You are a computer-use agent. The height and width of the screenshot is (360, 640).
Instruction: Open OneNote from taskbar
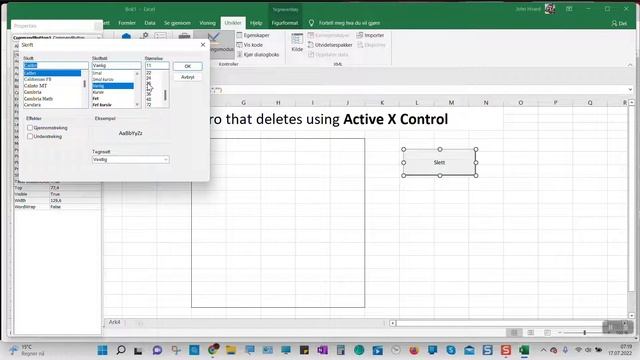322,350
